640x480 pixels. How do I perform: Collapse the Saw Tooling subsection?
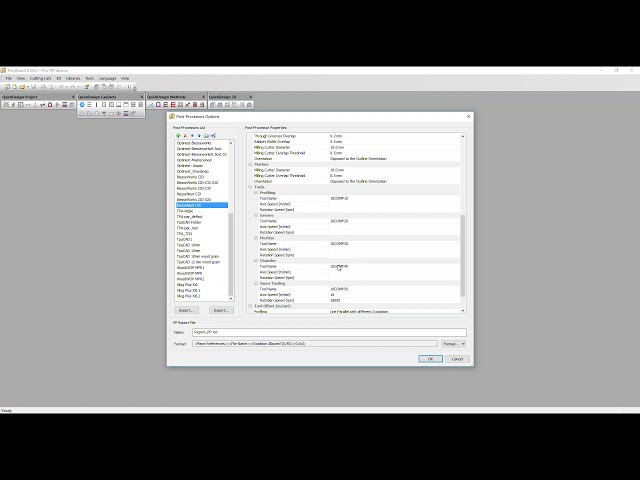(256, 283)
